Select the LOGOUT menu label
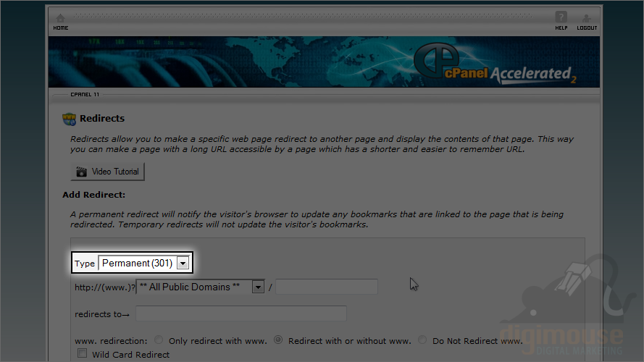 (x=587, y=28)
